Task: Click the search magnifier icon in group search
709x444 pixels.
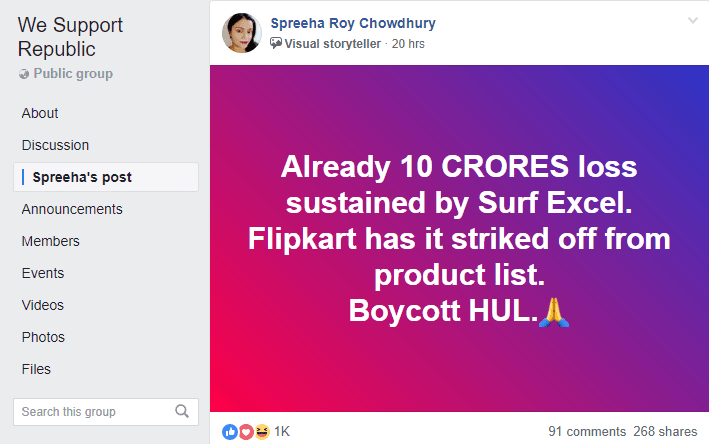Action: tap(182, 411)
